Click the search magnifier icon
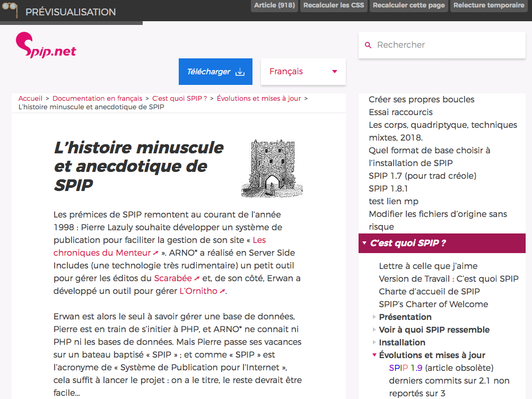The width and height of the screenshot is (532, 399). [x=368, y=46]
